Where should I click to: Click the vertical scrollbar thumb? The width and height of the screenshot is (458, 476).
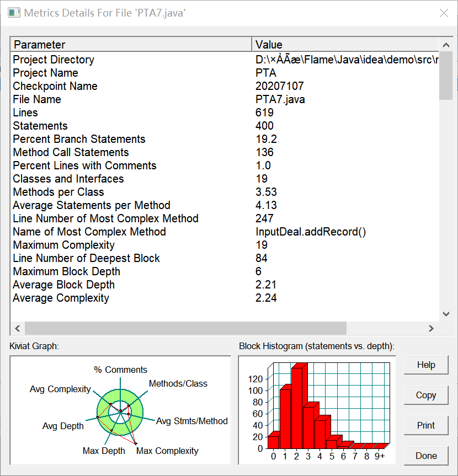pyautogui.click(x=446, y=76)
